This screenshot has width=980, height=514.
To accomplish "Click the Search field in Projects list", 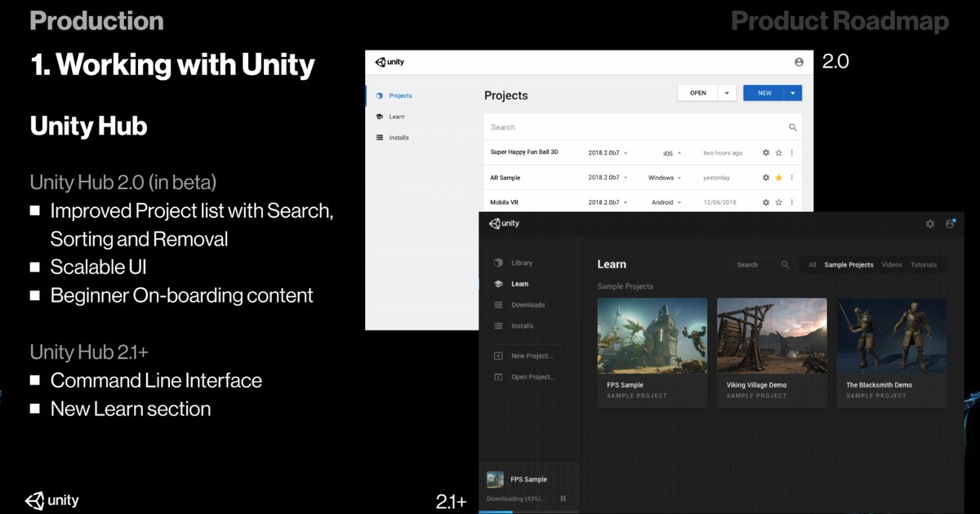I will [x=642, y=127].
